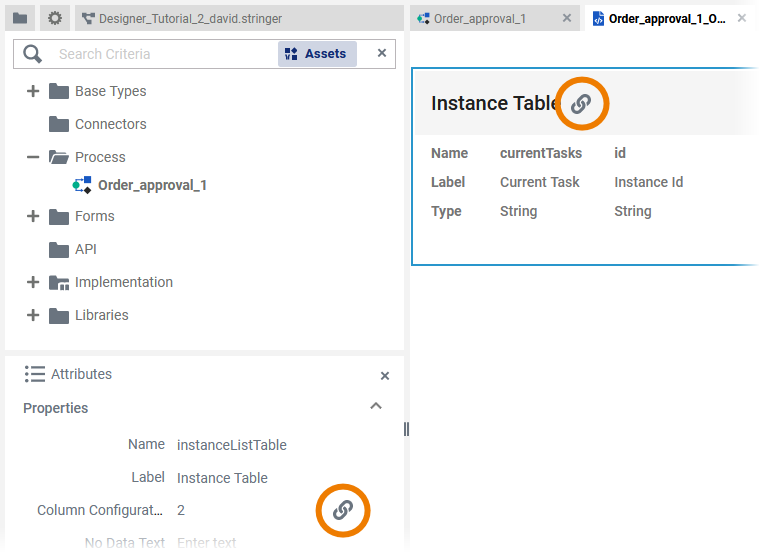Viewport: 760px width, 553px height.
Task: Expand the Forms folder
Action: tap(33, 216)
